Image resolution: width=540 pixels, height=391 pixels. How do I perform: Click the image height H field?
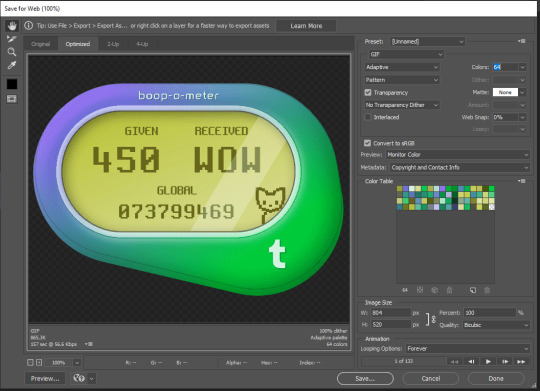pyautogui.click(x=391, y=325)
